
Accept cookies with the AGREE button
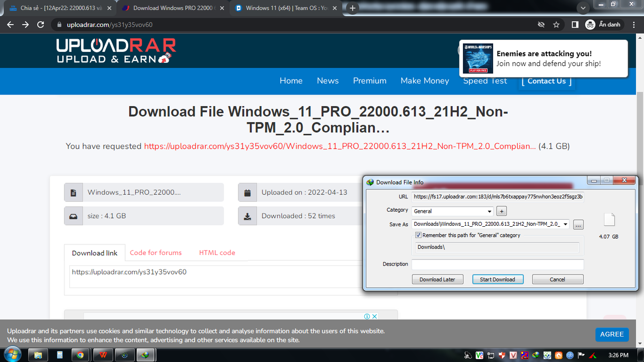pyautogui.click(x=612, y=334)
